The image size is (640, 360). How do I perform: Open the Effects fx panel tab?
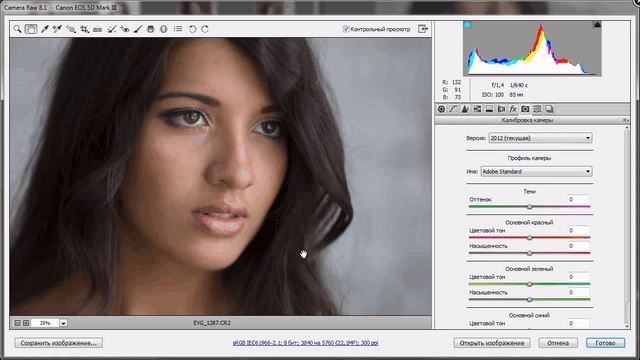(513, 109)
